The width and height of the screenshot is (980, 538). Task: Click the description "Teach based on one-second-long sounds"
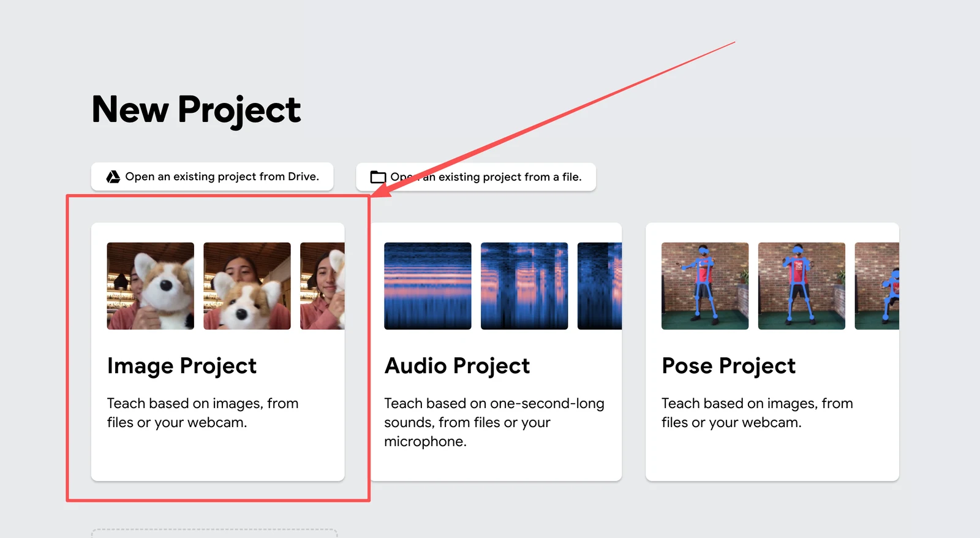(x=494, y=422)
